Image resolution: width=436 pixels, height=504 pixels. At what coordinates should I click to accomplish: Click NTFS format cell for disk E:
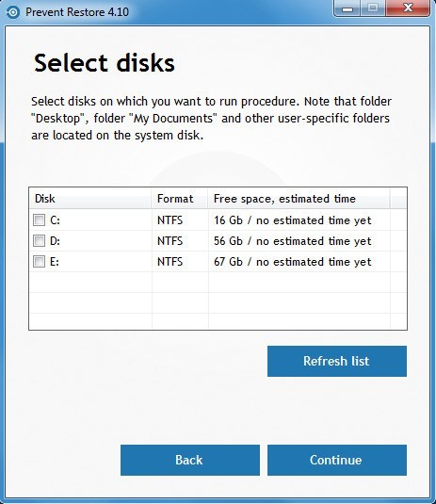pyautogui.click(x=170, y=261)
